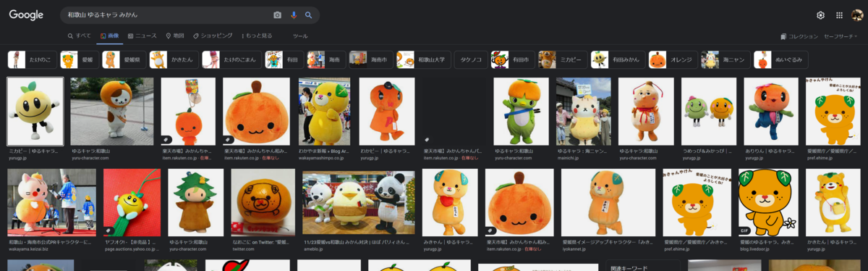
Task: Expand セーフサーチ dropdown
Action: 841,36
